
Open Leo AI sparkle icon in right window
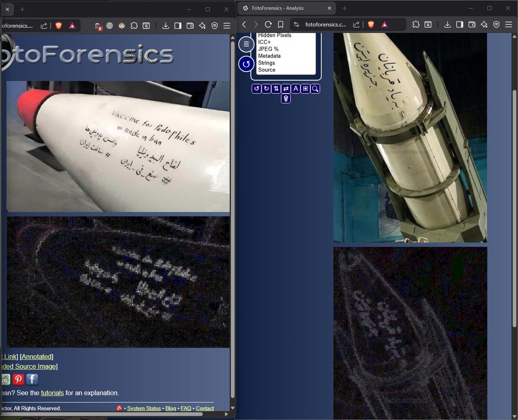[484, 25]
